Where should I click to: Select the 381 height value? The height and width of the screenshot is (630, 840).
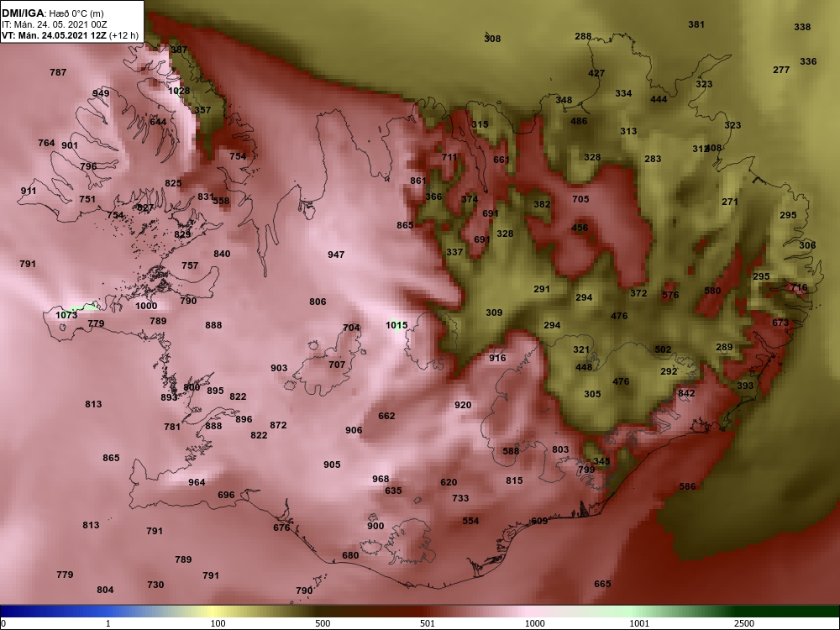[696, 24]
